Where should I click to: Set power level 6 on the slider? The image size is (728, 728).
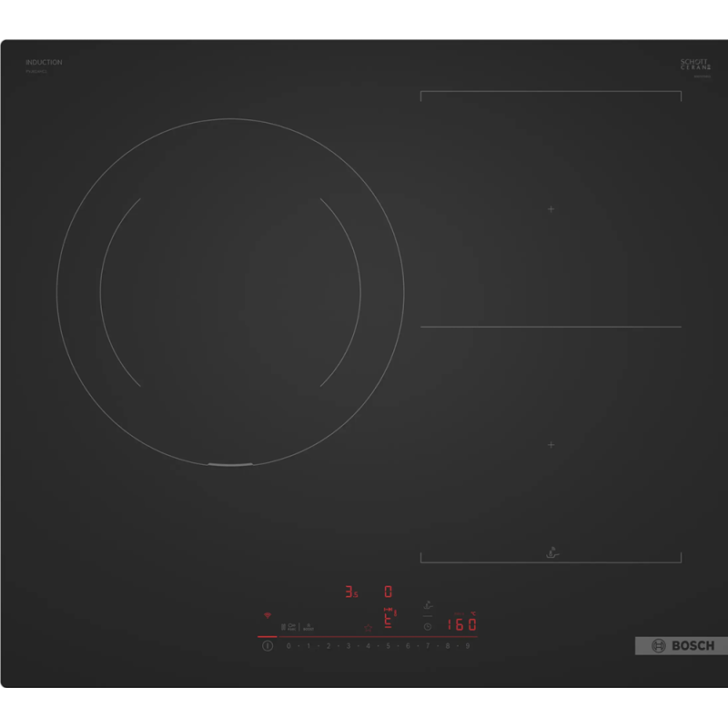408,646
